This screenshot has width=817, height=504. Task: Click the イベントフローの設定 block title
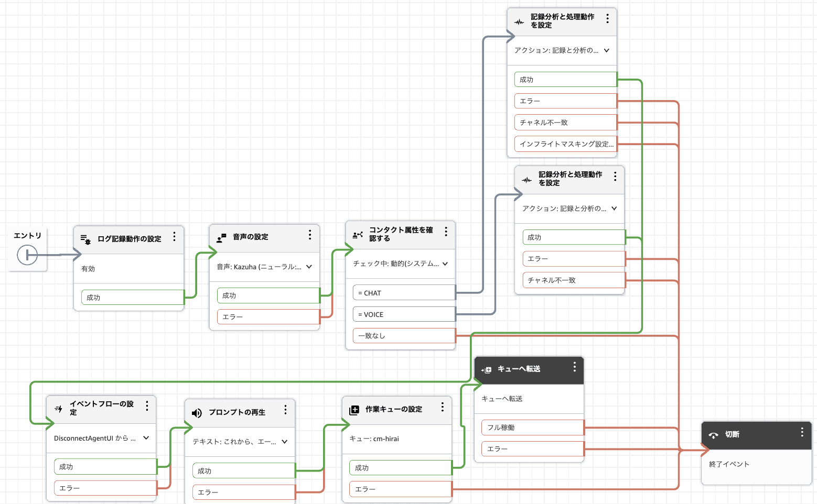click(102, 408)
